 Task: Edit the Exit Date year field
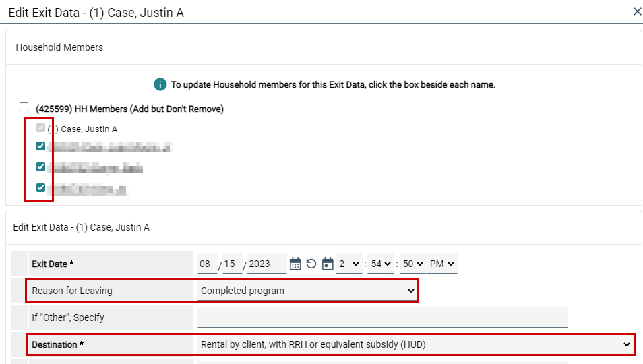266,264
